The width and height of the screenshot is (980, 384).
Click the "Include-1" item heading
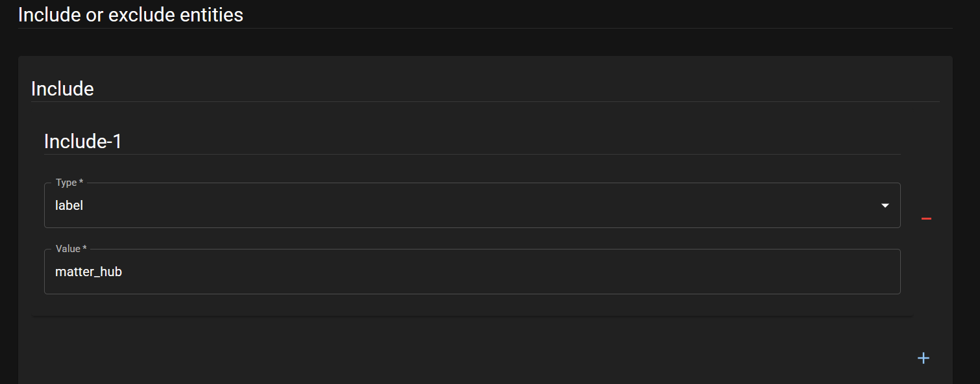pyautogui.click(x=82, y=142)
